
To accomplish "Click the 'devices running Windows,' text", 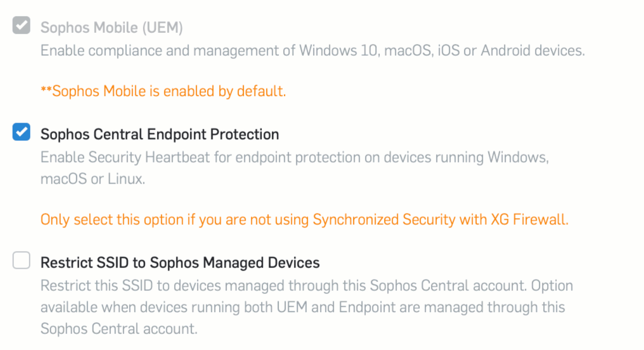I will point(466,157).
